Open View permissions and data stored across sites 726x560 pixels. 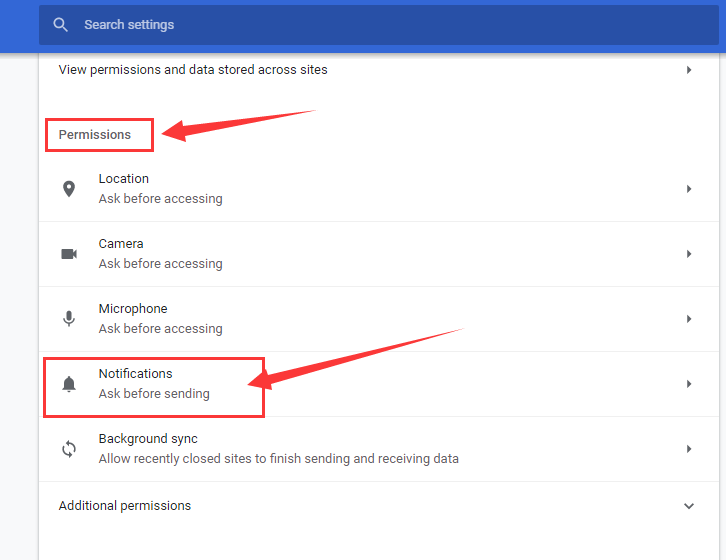[193, 70]
